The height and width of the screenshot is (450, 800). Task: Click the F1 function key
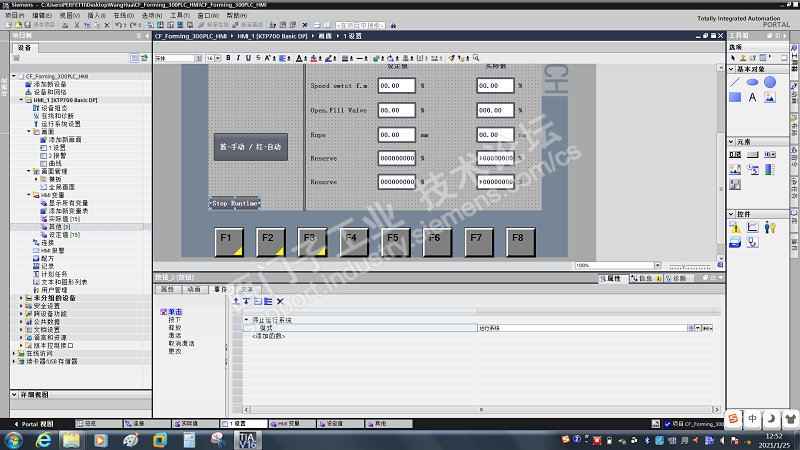click(229, 242)
